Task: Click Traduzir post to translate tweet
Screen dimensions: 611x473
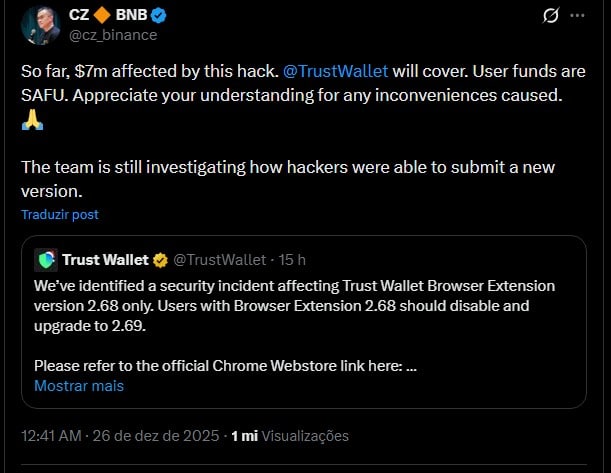Action: pyautogui.click(x=60, y=214)
